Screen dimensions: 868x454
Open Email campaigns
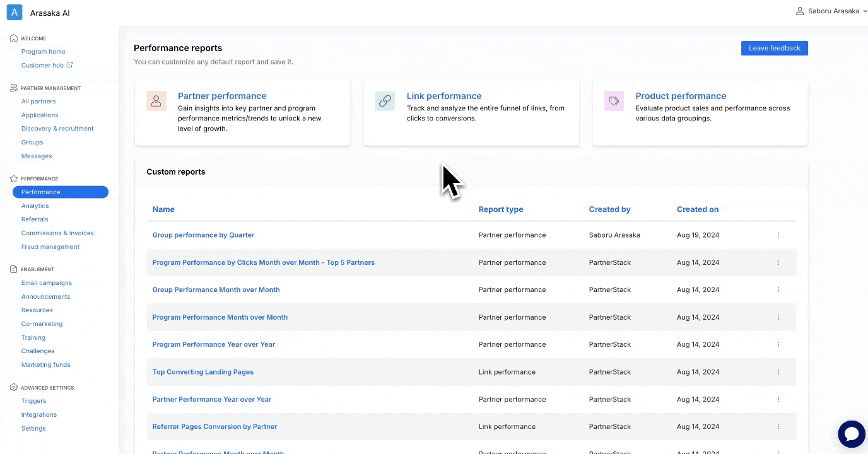47,283
